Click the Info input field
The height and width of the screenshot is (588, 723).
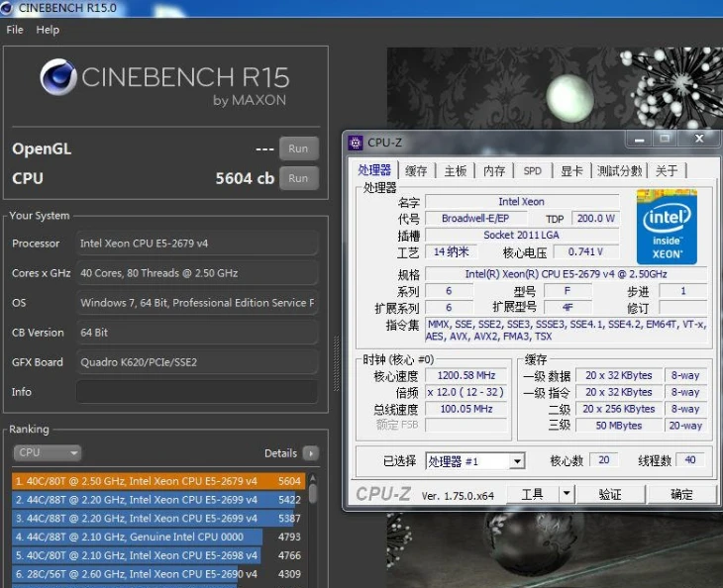coord(197,392)
